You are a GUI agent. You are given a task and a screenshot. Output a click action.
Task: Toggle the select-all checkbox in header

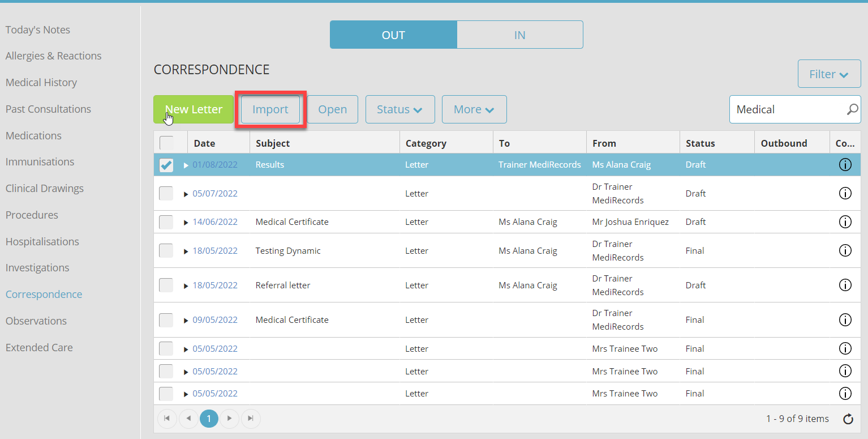click(x=166, y=143)
